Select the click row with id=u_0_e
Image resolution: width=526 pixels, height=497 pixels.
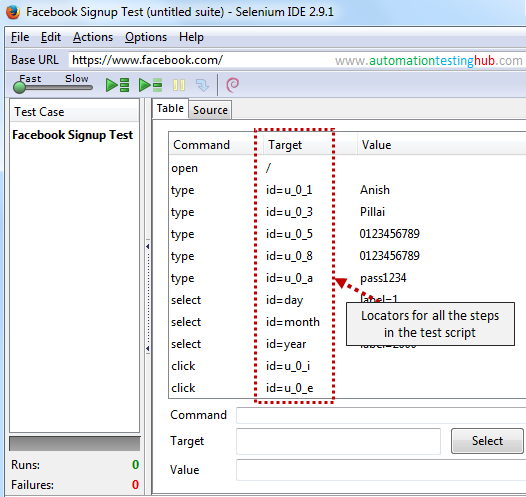point(348,388)
